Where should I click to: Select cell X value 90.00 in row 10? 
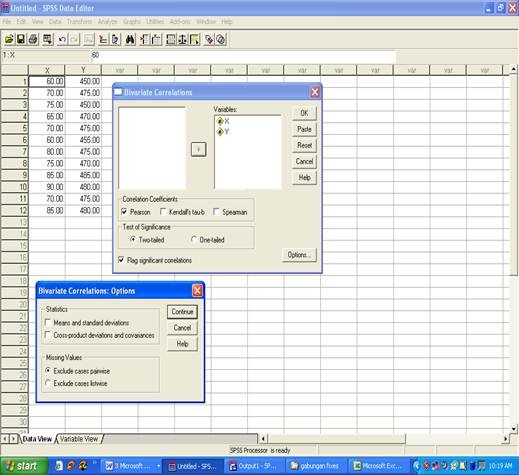47,187
